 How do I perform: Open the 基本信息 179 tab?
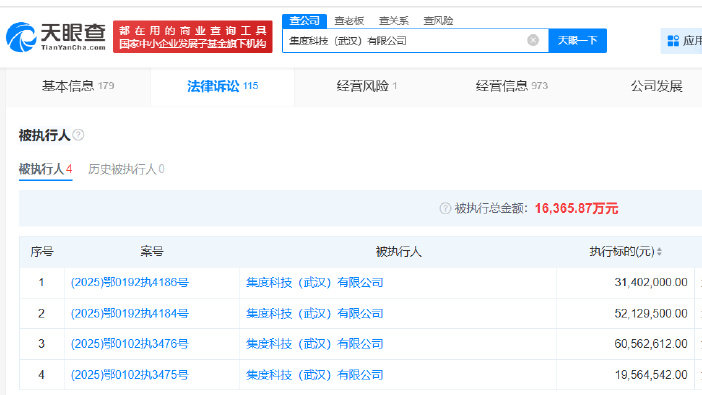click(78, 86)
